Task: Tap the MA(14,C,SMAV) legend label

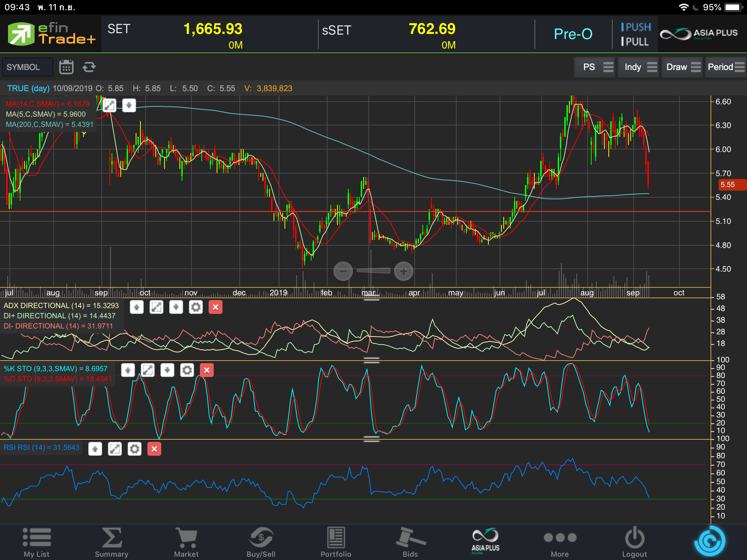Action: click(x=48, y=104)
